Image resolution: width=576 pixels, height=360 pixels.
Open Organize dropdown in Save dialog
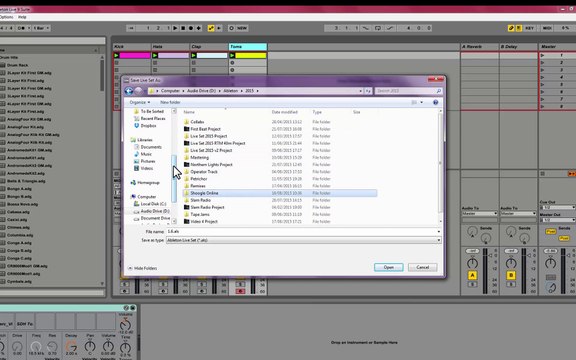tap(140, 102)
